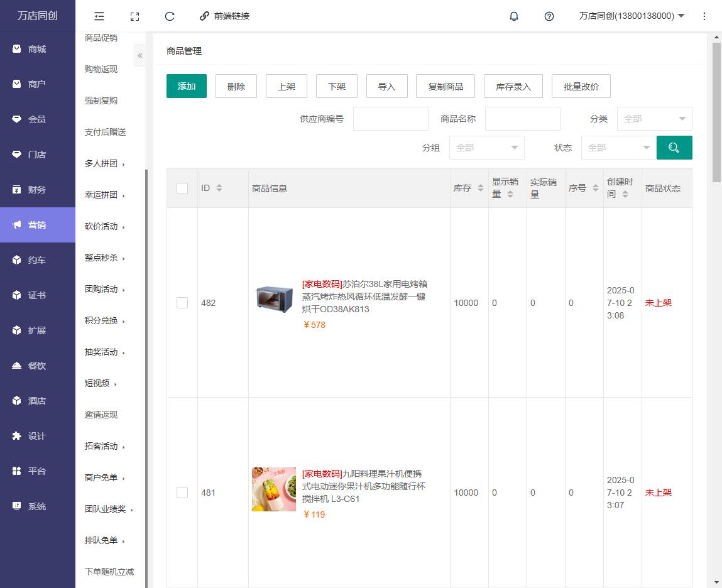This screenshot has width=722, height=588.
Task: Open the 分组 dropdown
Action: coord(486,148)
